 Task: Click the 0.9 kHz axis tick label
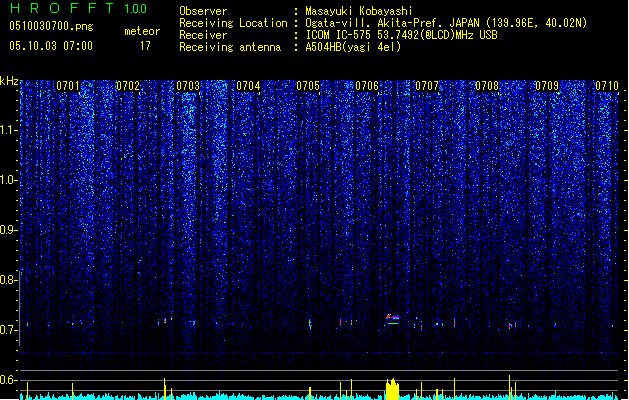[8, 230]
